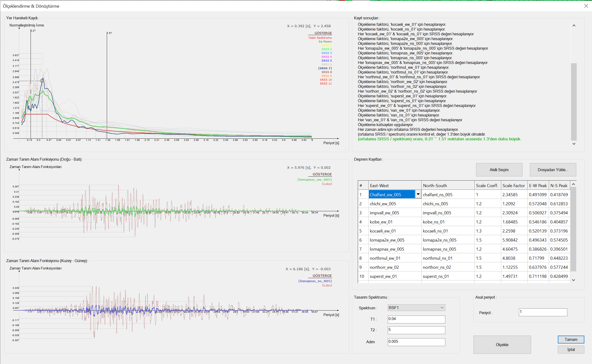Click the 'Akıllı Seçim' button

coord(499,169)
